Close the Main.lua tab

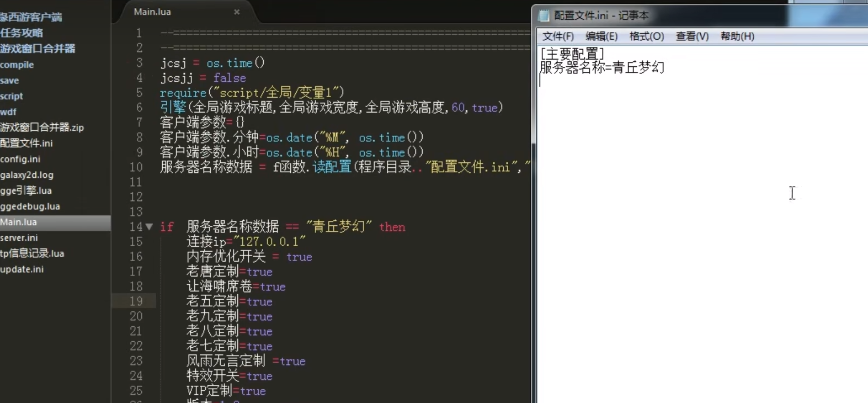pos(237,12)
